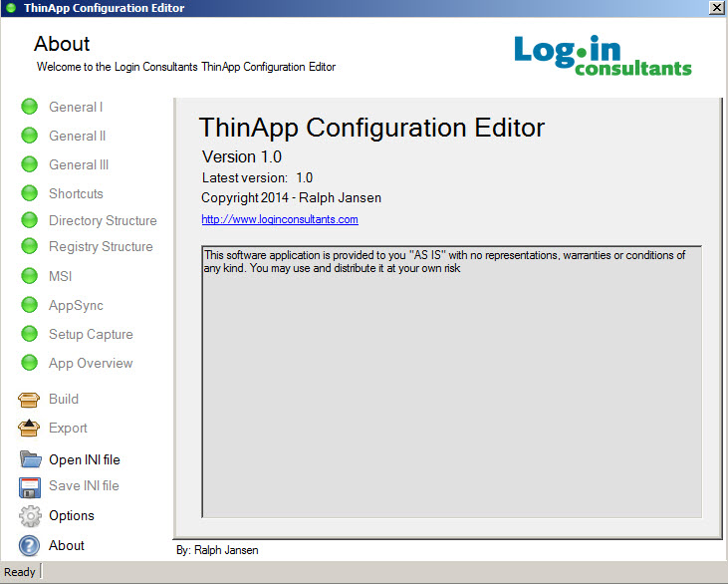
Task: Close the ThinApp Configuration Editor window
Action: click(716, 8)
